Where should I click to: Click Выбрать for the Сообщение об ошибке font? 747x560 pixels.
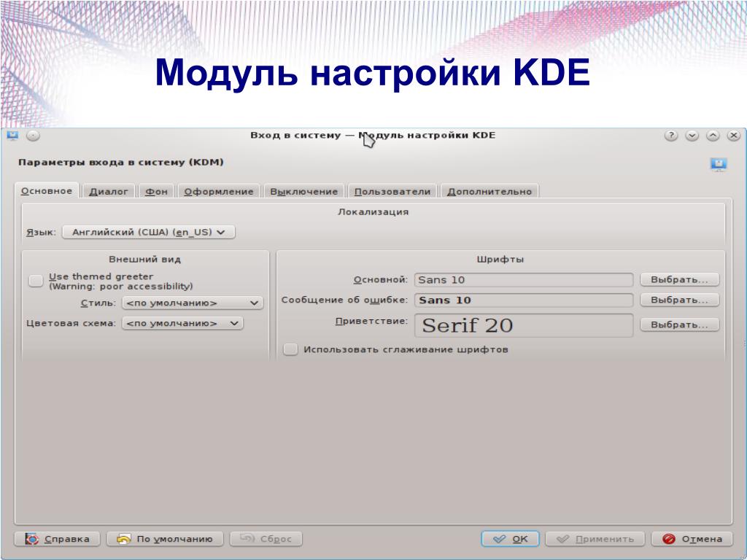coord(679,300)
